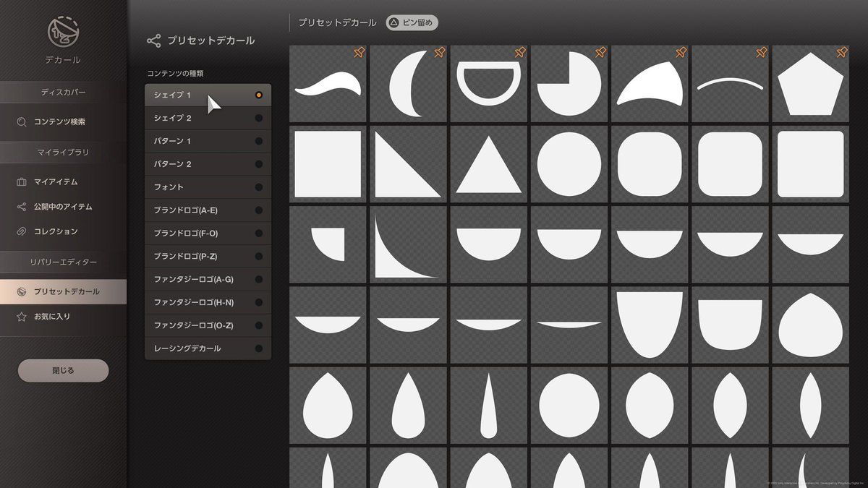Select the ファンタジーロゴ(H-N) radio option

tap(259, 303)
